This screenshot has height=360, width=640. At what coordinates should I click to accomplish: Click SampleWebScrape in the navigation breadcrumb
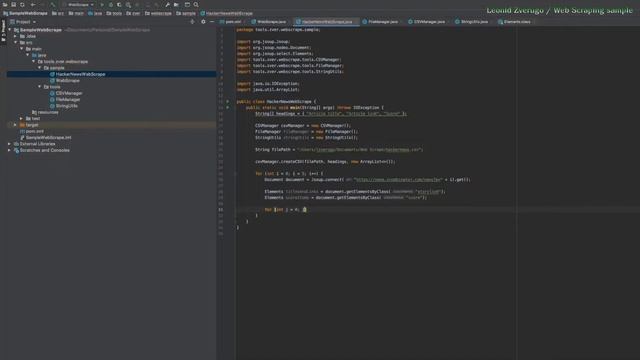[25, 13]
